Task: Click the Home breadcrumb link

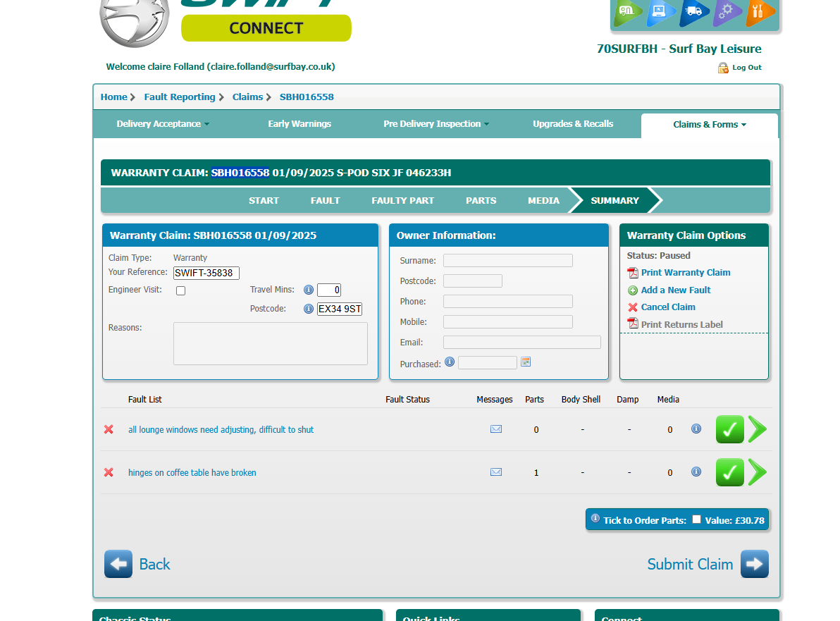Action: point(114,97)
